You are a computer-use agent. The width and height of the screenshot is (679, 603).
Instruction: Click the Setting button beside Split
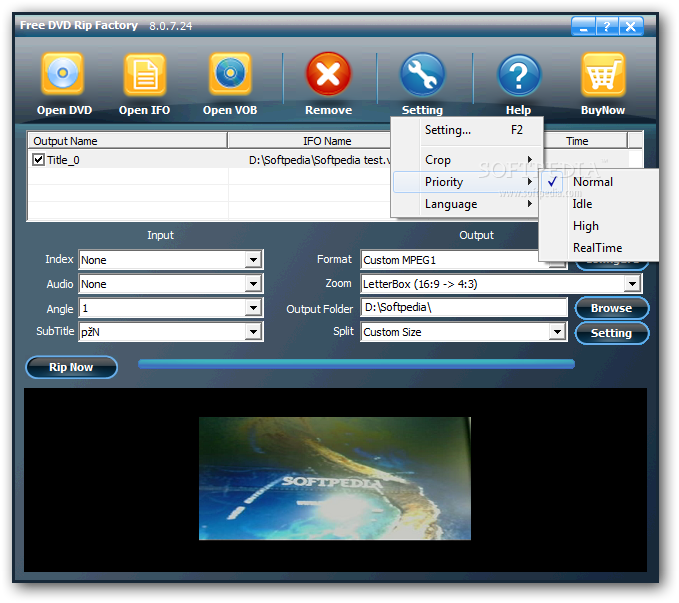point(611,333)
